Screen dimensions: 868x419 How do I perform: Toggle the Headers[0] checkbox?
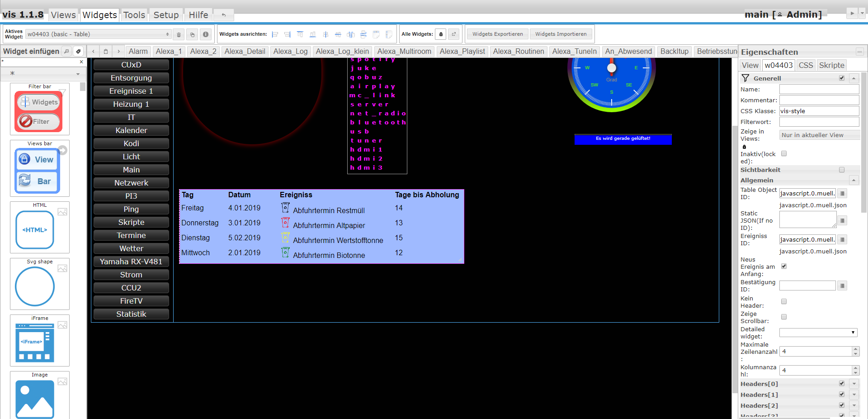pyautogui.click(x=842, y=384)
